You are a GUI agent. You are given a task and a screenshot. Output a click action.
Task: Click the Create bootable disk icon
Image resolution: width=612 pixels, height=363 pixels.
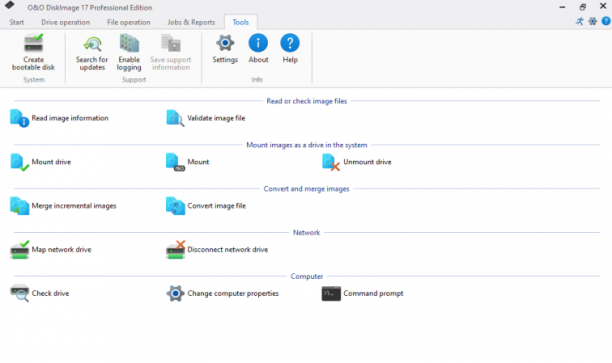point(34,43)
